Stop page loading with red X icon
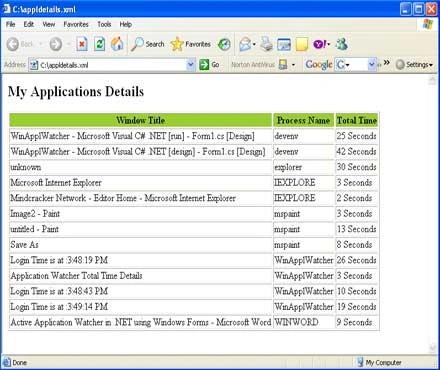Image resolution: width=440 pixels, height=370 pixels. tap(82, 44)
